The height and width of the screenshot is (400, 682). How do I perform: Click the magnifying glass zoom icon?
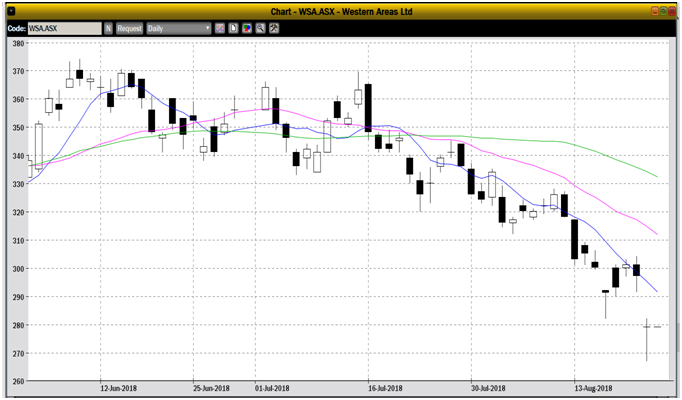pyautogui.click(x=261, y=29)
